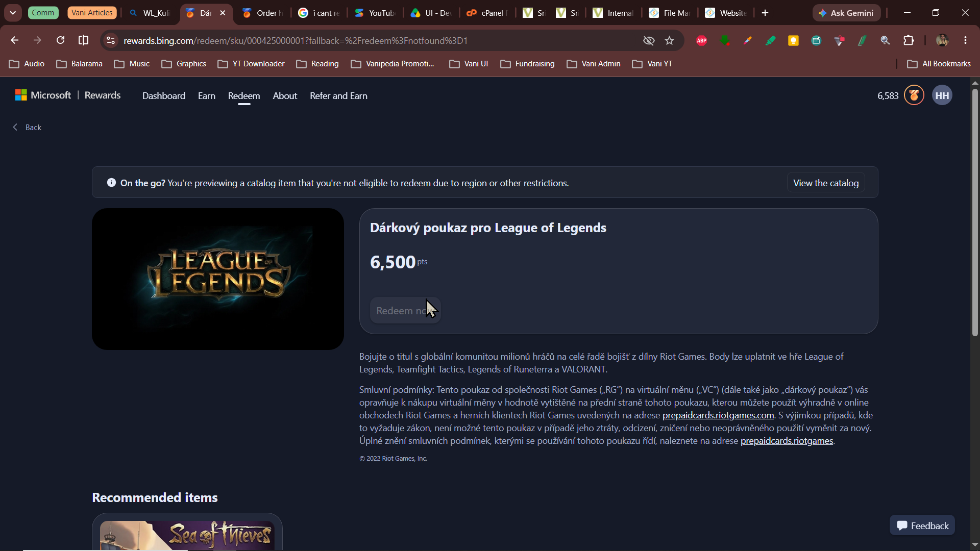Open the About page
The width and height of the screenshot is (980, 551).
click(x=285, y=96)
